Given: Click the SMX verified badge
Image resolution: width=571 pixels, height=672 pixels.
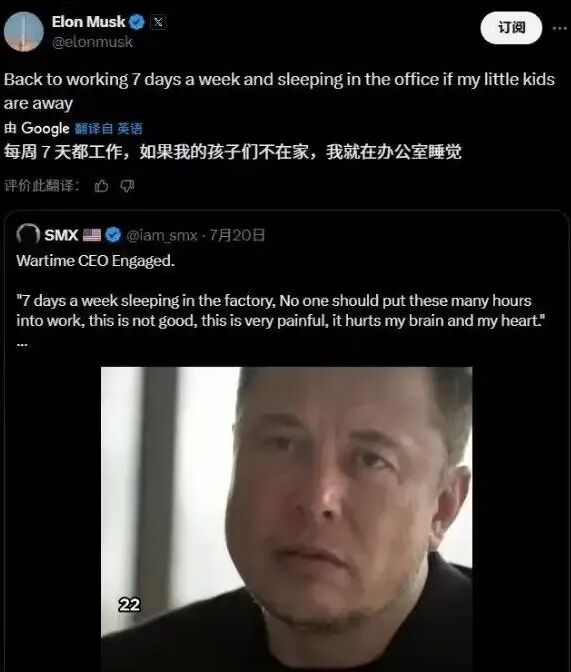Looking at the screenshot, I should (113, 235).
